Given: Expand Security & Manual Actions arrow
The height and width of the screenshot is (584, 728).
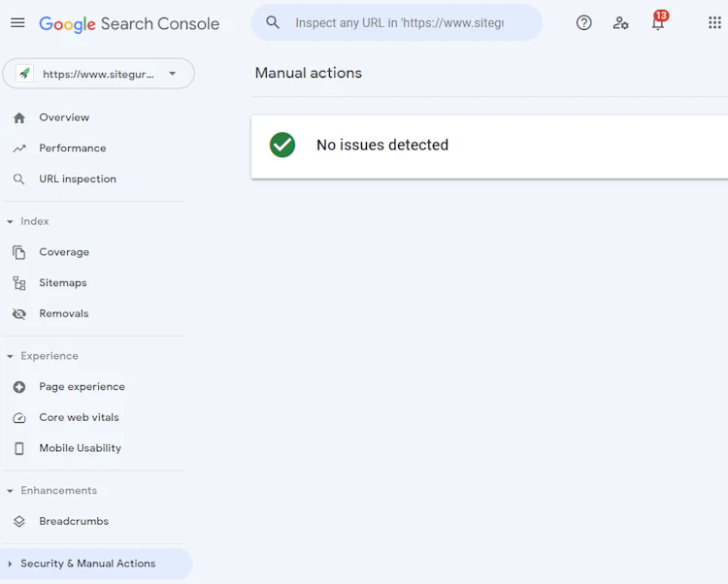Looking at the screenshot, I should [x=10, y=564].
